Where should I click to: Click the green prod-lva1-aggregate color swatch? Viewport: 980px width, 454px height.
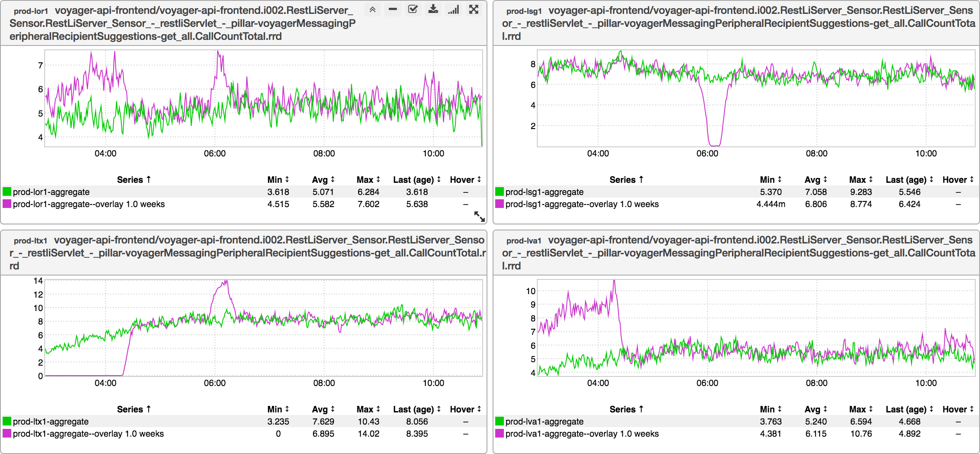tap(500, 422)
